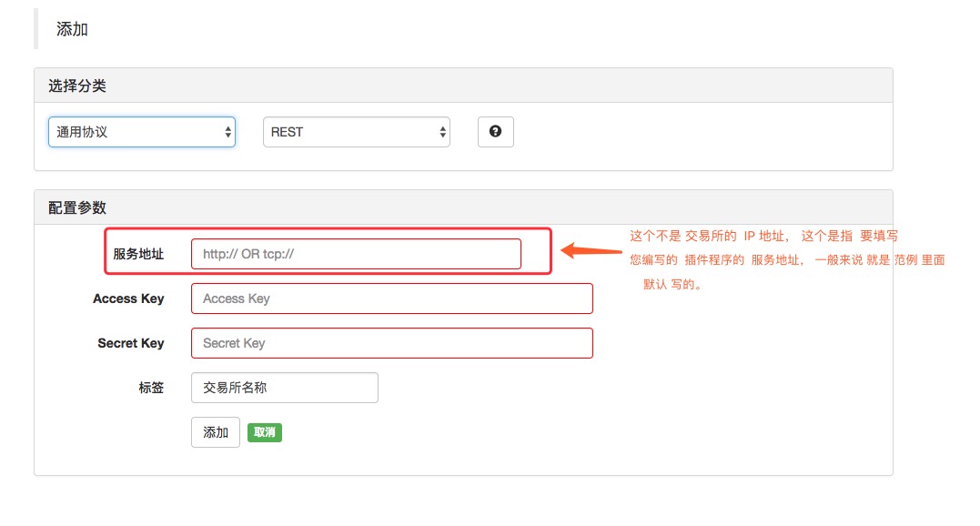Click the orange arrow pointing at 服务地址
Viewport: 980px width, 526px height.
click(591, 251)
